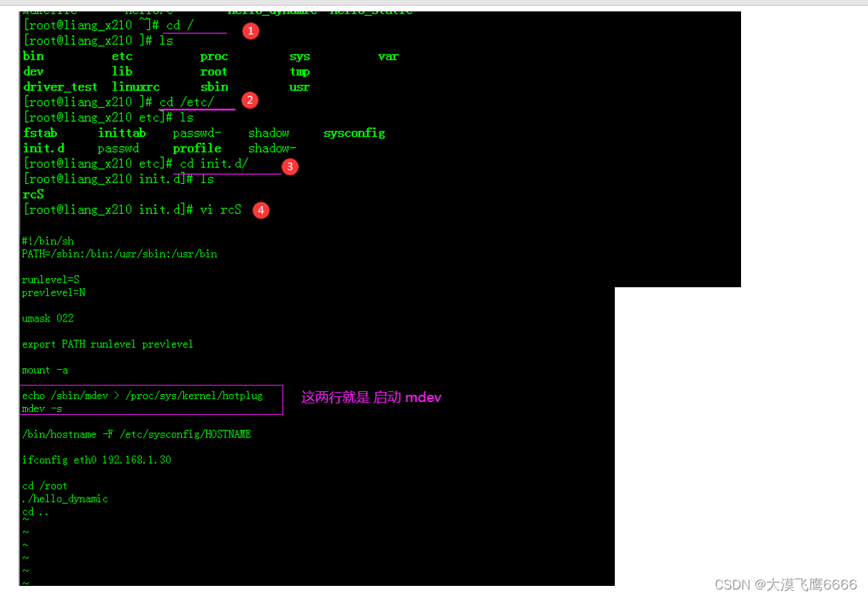Screen dimensions: 868x598
Task: Select the sysconfig entry in etc listing
Action: pos(354,133)
